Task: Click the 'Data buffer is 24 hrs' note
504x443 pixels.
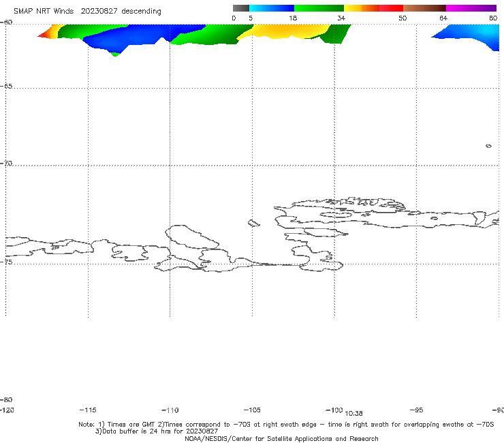Action: click(136, 431)
